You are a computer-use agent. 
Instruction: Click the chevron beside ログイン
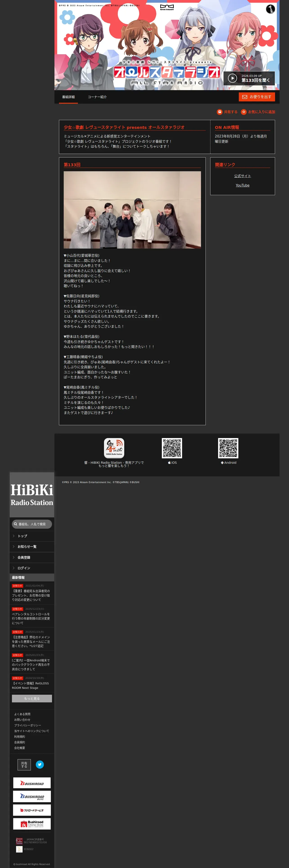(14, 568)
